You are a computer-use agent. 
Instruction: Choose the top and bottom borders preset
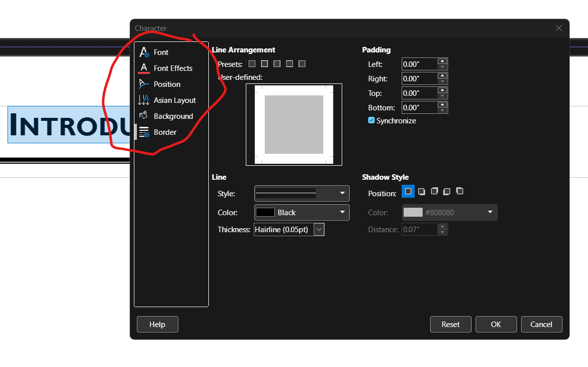289,64
